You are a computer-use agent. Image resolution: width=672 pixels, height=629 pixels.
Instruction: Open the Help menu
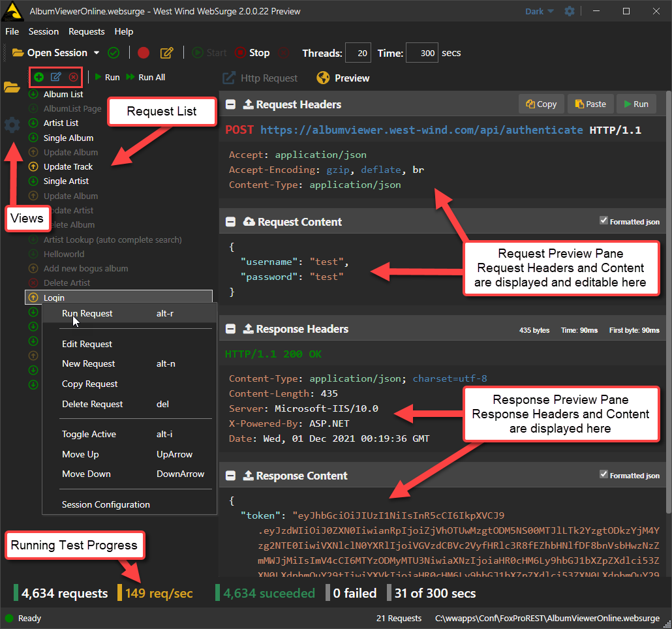click(124, 32)
